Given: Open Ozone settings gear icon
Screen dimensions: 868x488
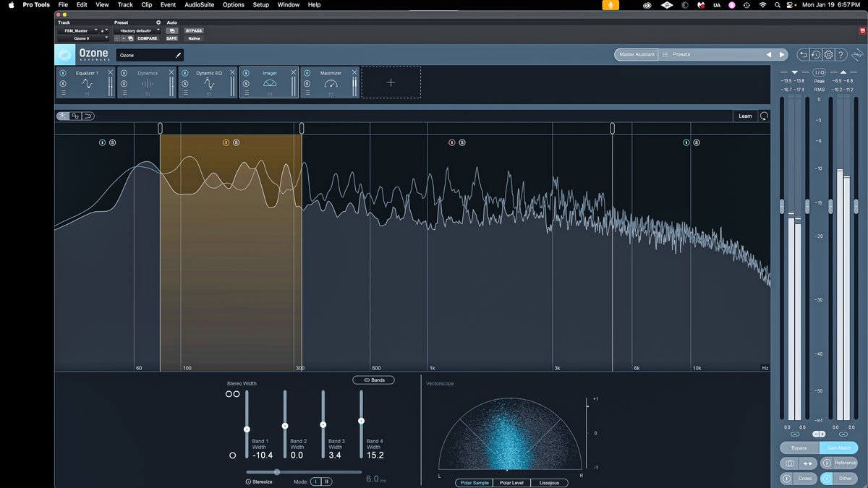Looking at the screenshot, I should (x=828, y=54).
